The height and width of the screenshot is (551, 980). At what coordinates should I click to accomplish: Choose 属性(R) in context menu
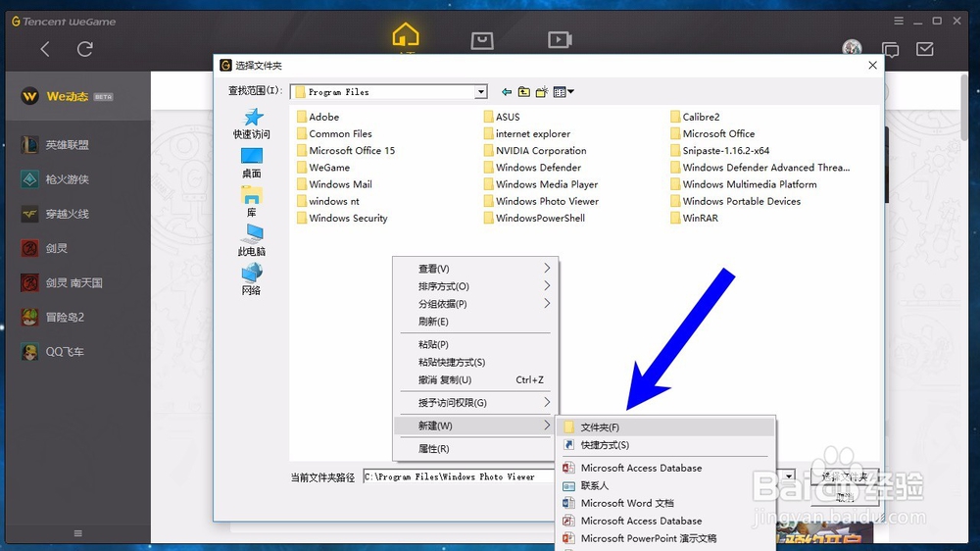(475, 448)
